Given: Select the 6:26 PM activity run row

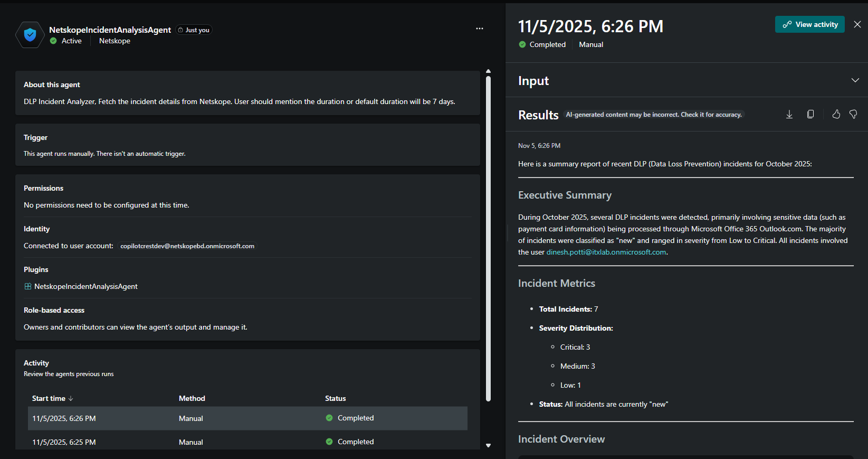Looking at the screenshot, I should tap(247, 418).
